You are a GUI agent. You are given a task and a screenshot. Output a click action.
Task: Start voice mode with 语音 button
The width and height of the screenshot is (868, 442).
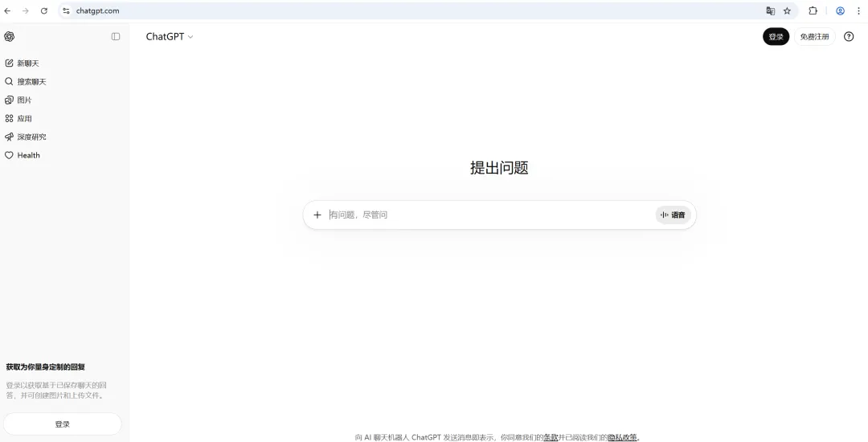tap(674, 215)
